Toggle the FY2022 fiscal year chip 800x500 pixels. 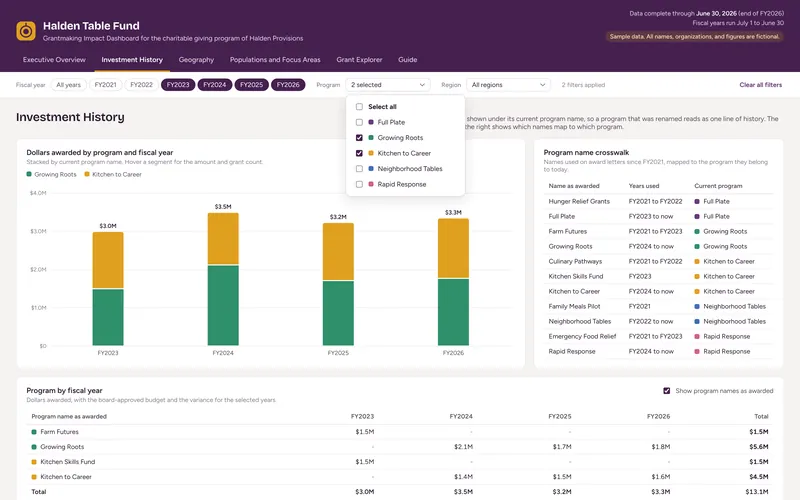click(141, 85)
